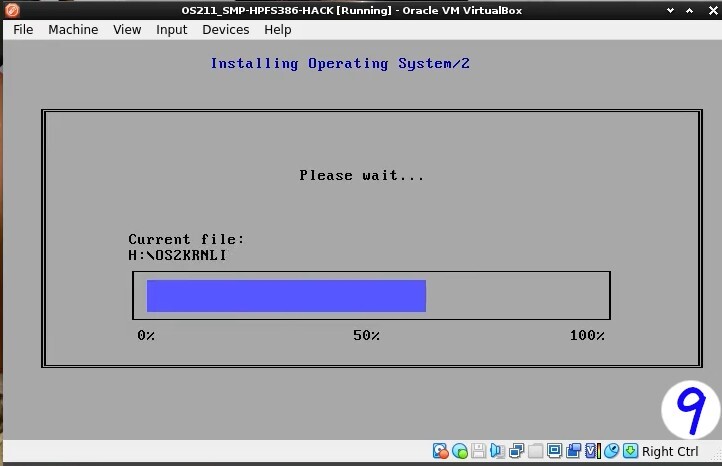
Task: Maximize the VirtualBox window with up chevron
Action: (x=689, y=10)
